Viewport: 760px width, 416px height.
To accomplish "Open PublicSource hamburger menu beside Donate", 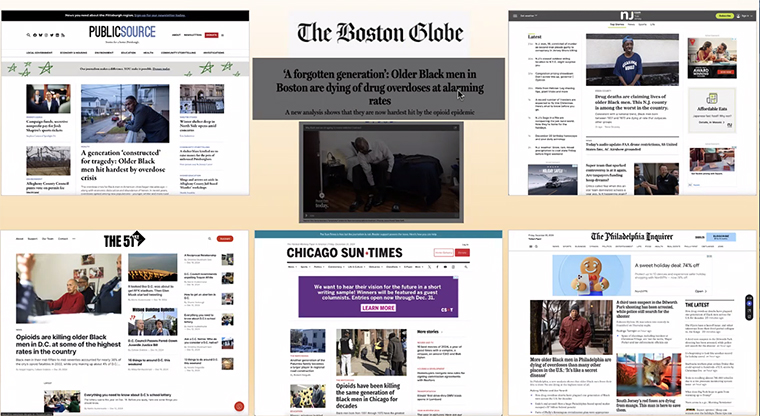I will click(222, 35).
